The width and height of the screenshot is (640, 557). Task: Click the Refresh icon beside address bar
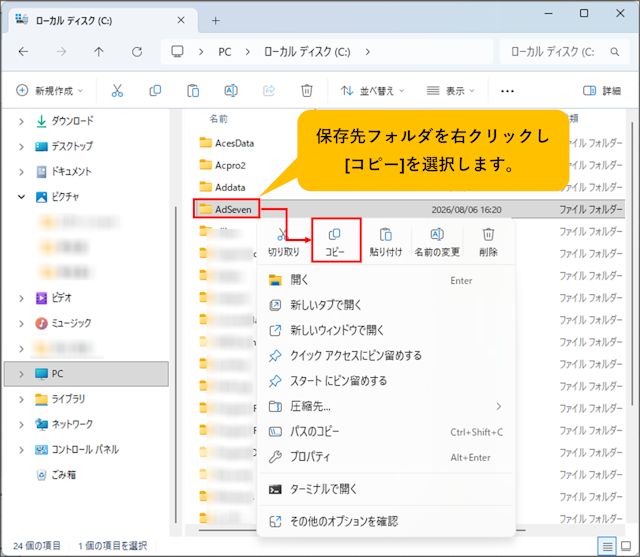pos(137,52)
